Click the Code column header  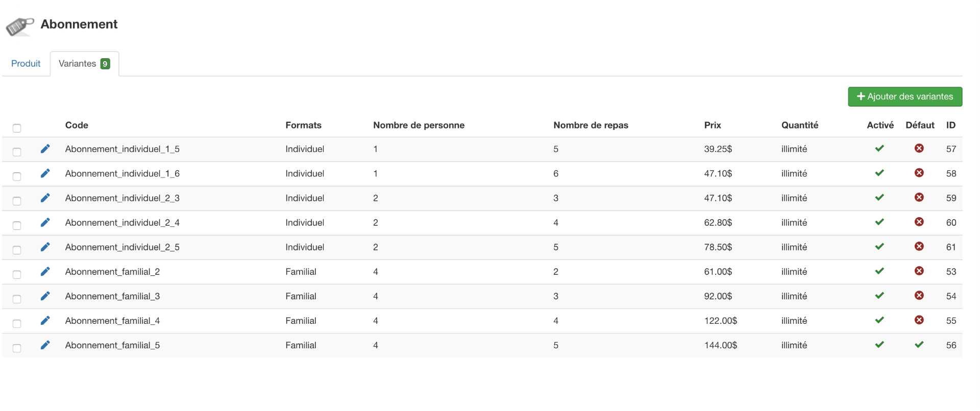tap(77, 125)
